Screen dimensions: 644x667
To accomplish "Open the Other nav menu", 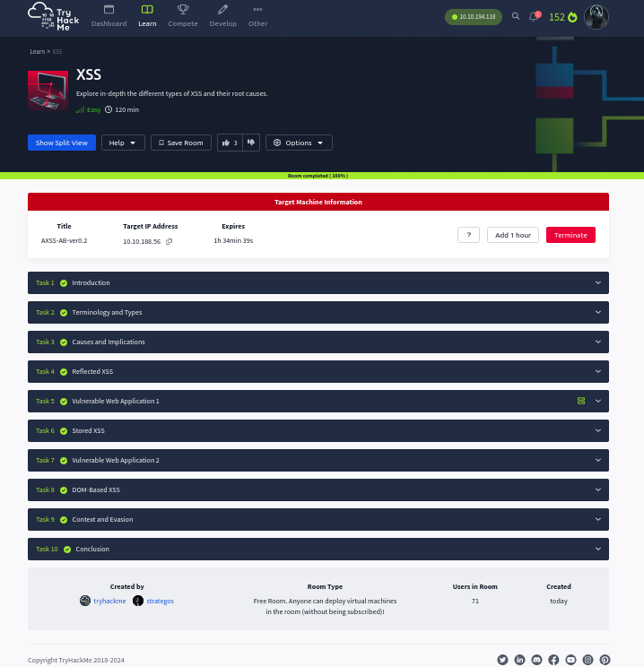I will tap(258, 16).
